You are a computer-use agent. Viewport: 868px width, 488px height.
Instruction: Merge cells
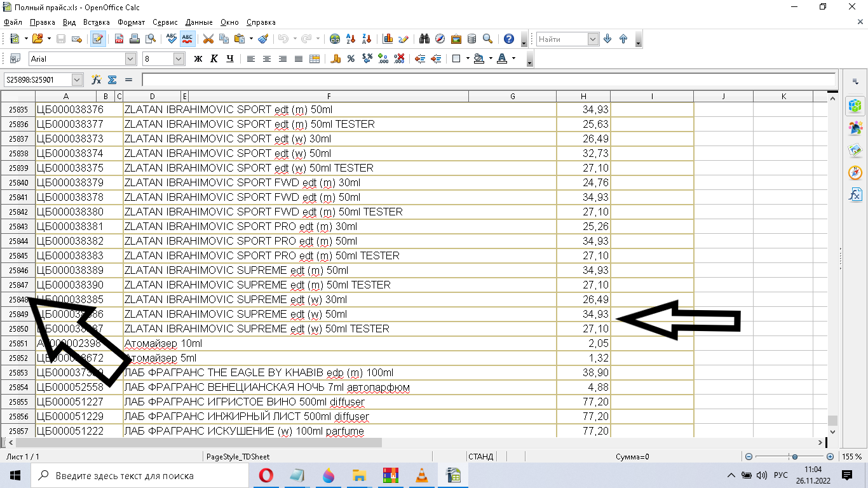[x=315, y=59]
